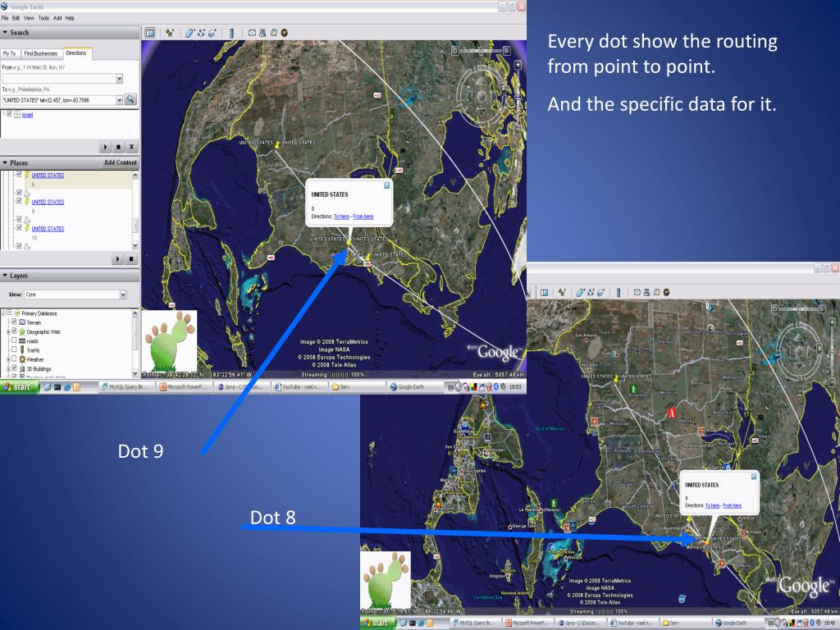Image resolution: width=840 pixels, height=630 pixels.
Task: Click To here link in lower map balloon
Action: point(713,505)
